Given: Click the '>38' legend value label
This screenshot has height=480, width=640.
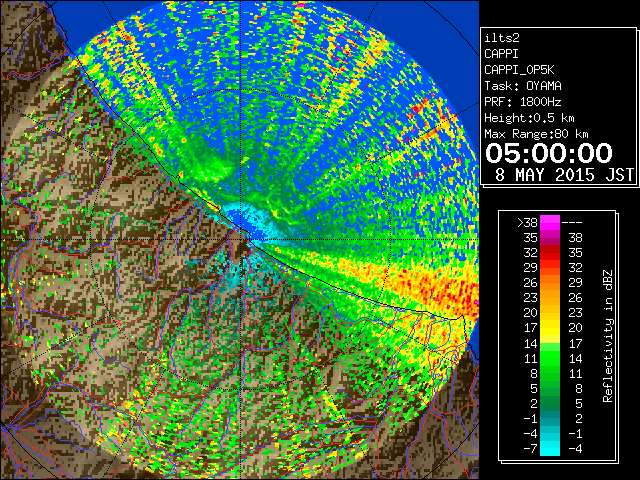Looking at the screenshot, I should coord(527,223).
